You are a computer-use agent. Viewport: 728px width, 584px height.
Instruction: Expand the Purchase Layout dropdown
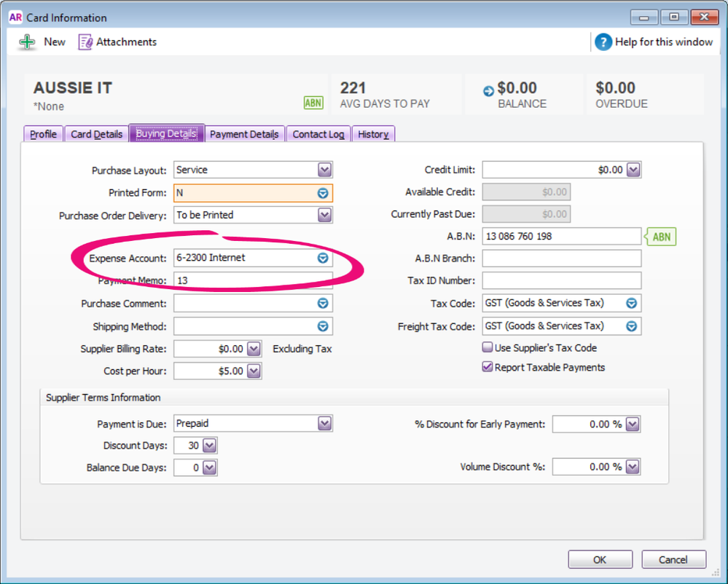click(324, 170)
